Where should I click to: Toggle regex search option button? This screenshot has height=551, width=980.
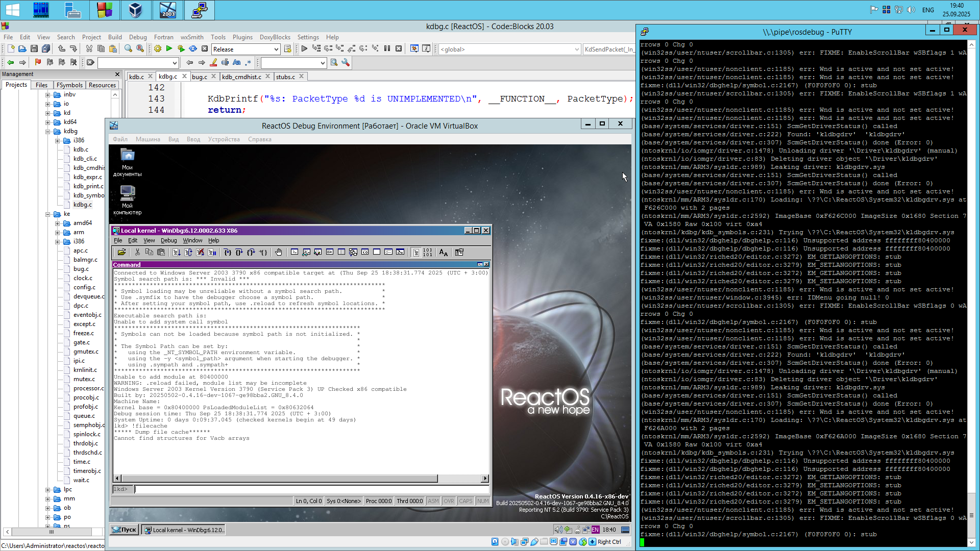coord(248,62)
